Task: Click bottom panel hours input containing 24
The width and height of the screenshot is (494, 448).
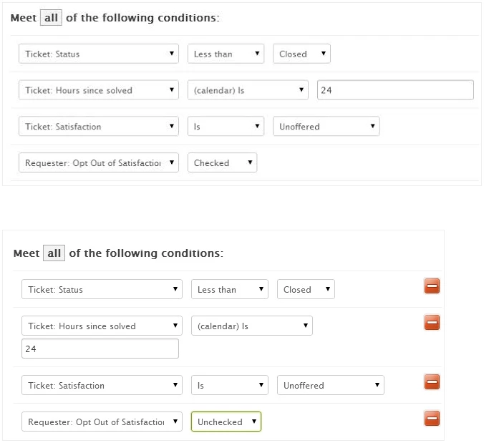Action: coord(100,349)
